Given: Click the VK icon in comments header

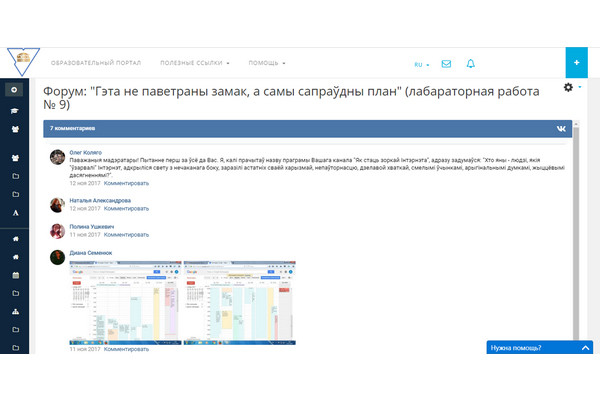Looking at the screenshot, I should [562, 129].
